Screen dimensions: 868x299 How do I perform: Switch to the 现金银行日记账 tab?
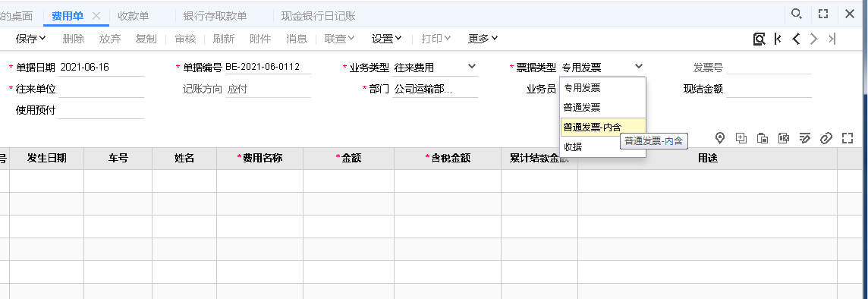click(319, 16)
